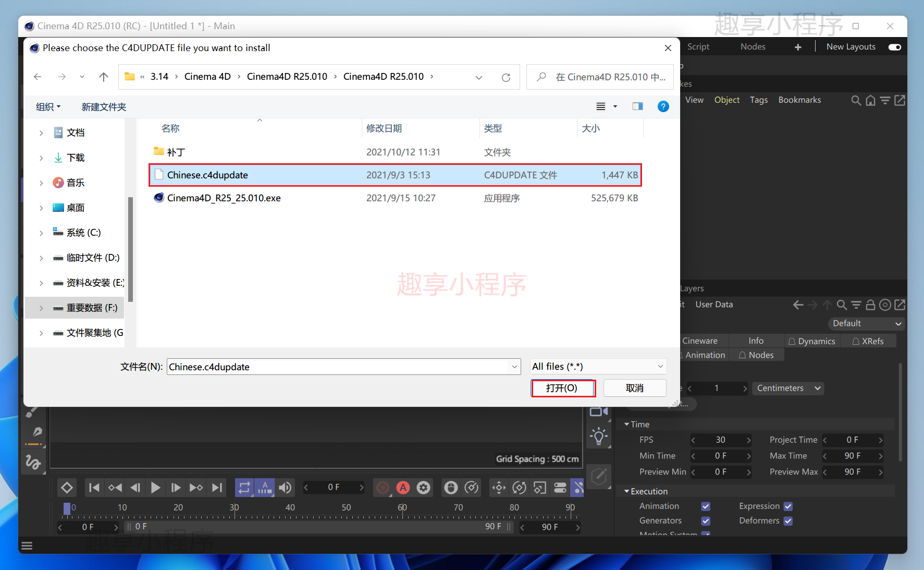Click the Record Active Objects keyframe icon
This screenshot has width=924, height=570.
[67, 488]
